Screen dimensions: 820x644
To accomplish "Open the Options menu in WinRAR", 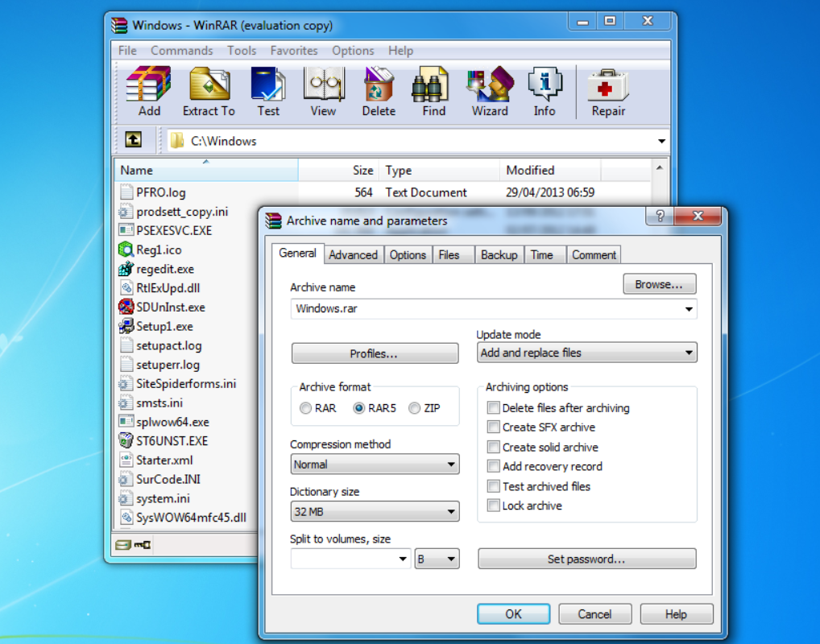I will coord(353,51).
